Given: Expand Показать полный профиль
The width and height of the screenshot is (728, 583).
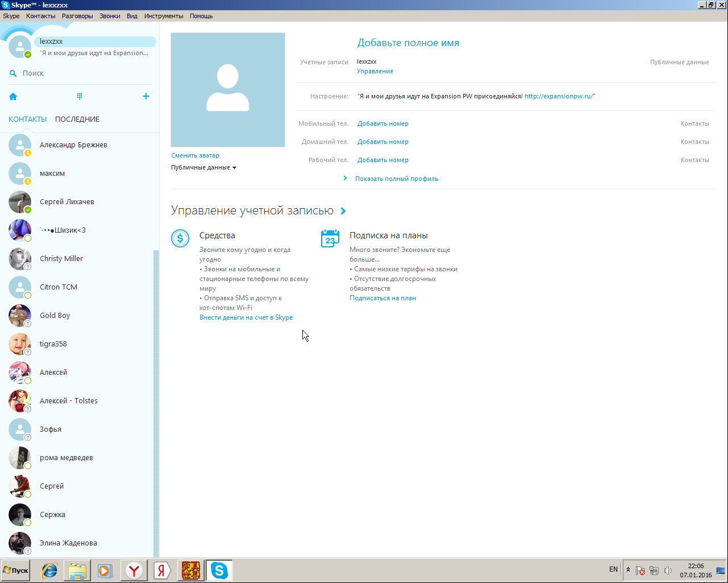Looking at the screenshot, I should (x=397, y=179).
